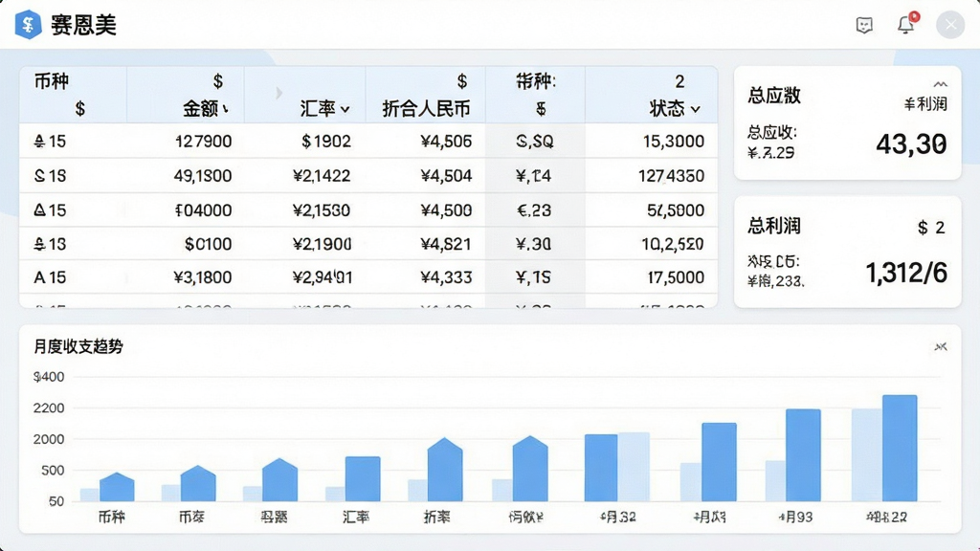Click the 2200 y-axis label

point(49,408)
